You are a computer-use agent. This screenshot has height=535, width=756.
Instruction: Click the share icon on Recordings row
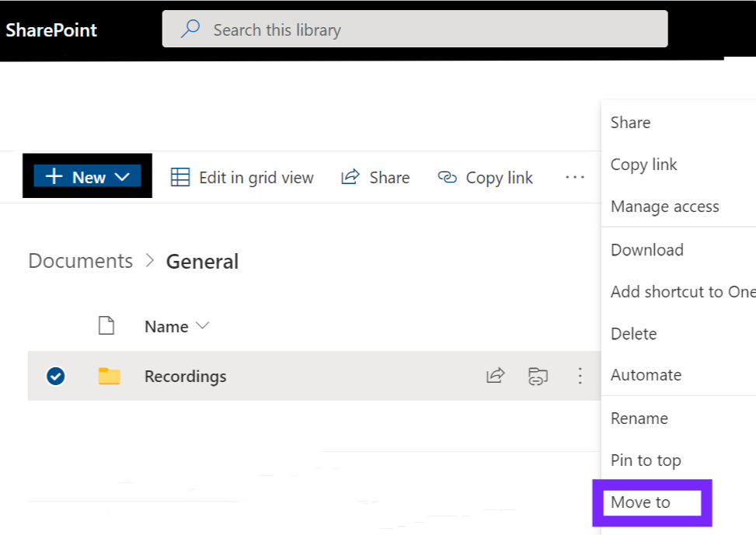(495, 376)
